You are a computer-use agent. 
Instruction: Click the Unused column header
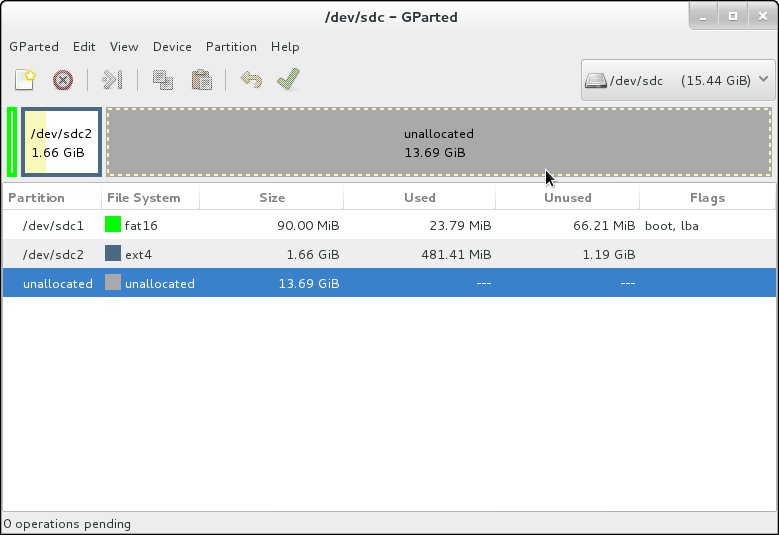(x=567, y=198)
